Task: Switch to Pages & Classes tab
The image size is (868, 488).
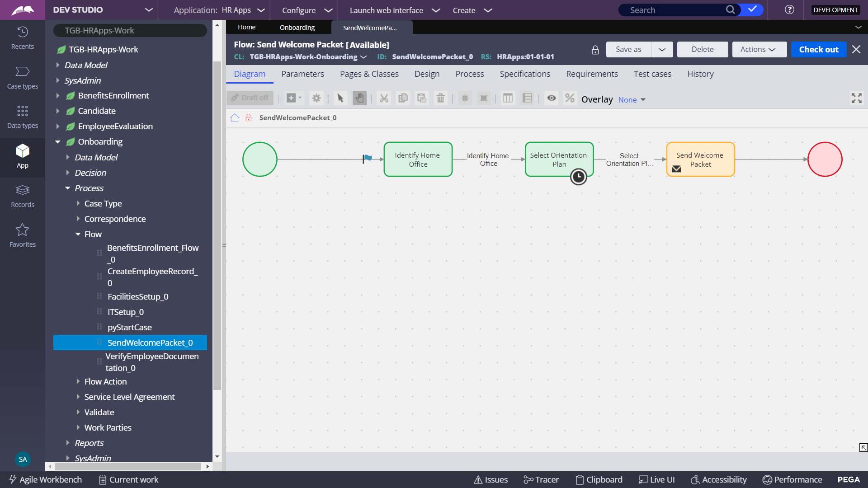Action: tap(369, 74)
